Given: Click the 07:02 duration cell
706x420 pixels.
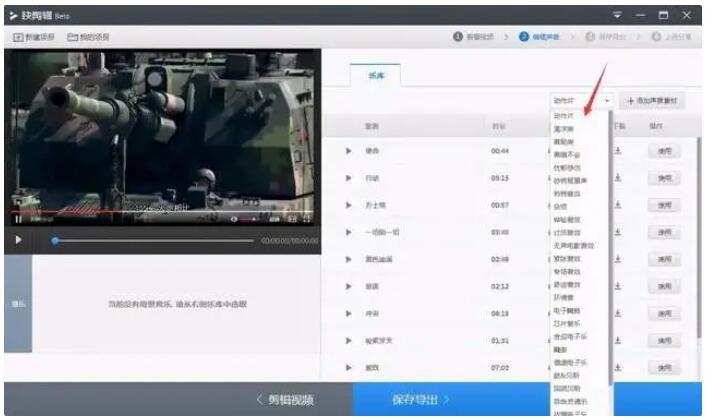Looking at the screenshot, I should 500,368.
